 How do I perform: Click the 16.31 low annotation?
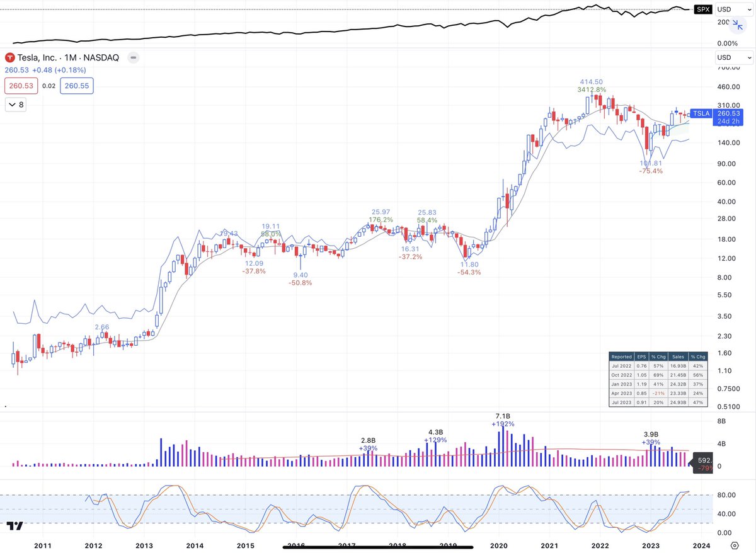[411, 249]
